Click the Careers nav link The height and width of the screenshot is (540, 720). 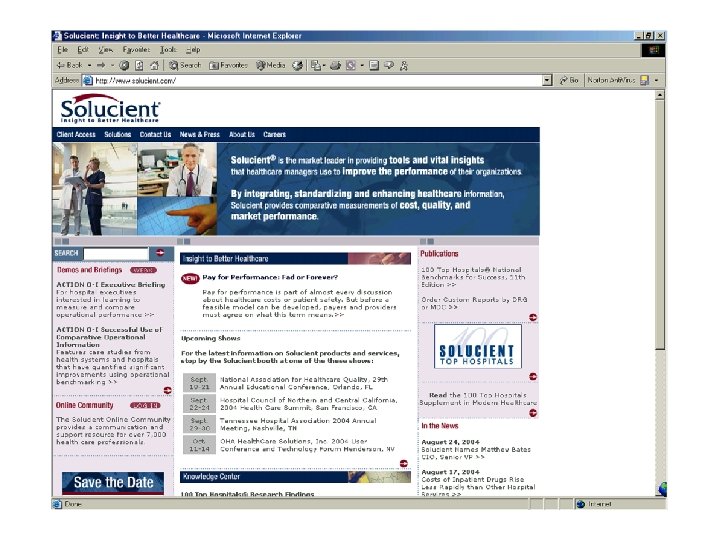tap(274, 135)
